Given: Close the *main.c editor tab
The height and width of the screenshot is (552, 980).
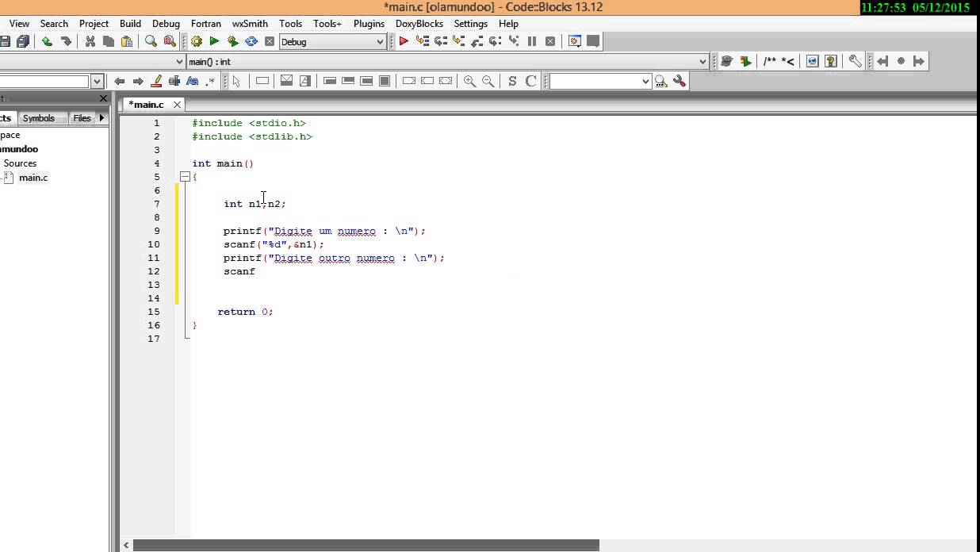Looking at the screenshot, I should point(178,104).
